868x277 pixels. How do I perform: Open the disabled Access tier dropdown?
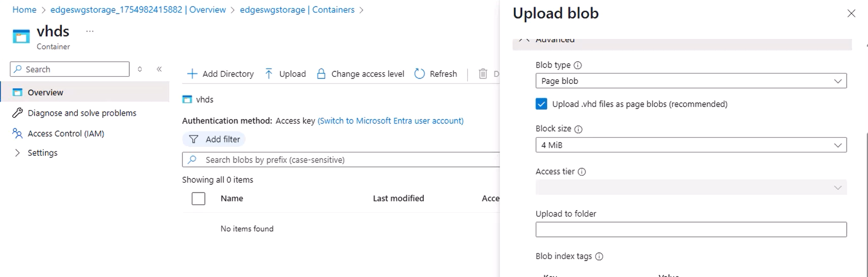(691, 187)
